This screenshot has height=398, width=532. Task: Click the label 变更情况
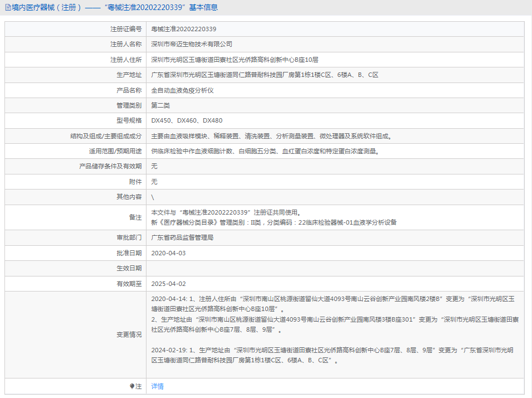click(129, 335)
